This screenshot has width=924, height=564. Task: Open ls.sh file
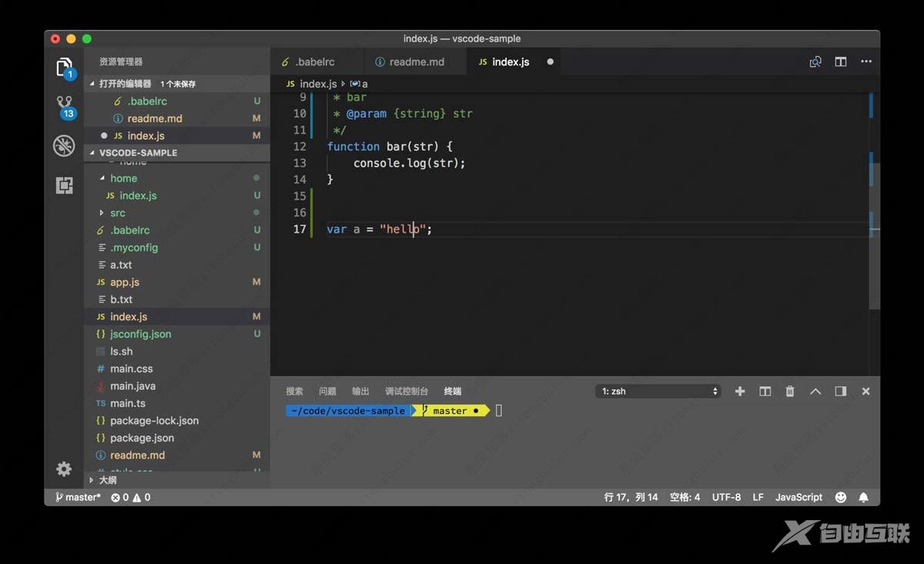176,352
